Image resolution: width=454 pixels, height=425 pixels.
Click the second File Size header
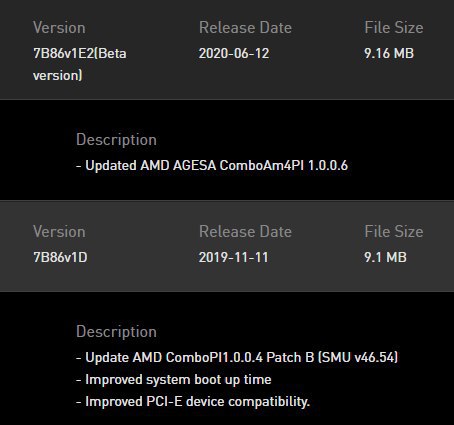pyautogui.click(x=394, y=232)
